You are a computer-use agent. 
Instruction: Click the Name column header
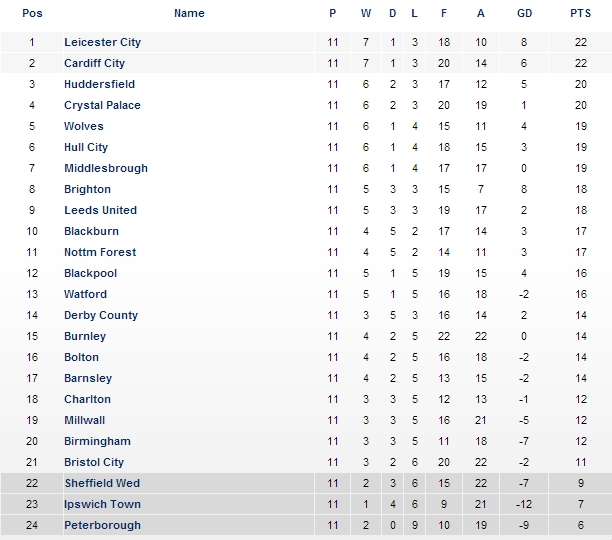189,13
